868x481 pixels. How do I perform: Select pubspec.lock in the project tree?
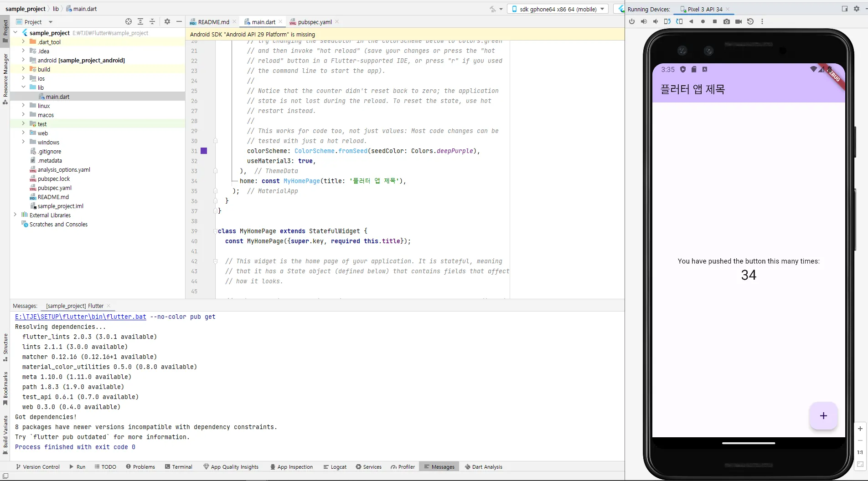[x=54, y=179]
